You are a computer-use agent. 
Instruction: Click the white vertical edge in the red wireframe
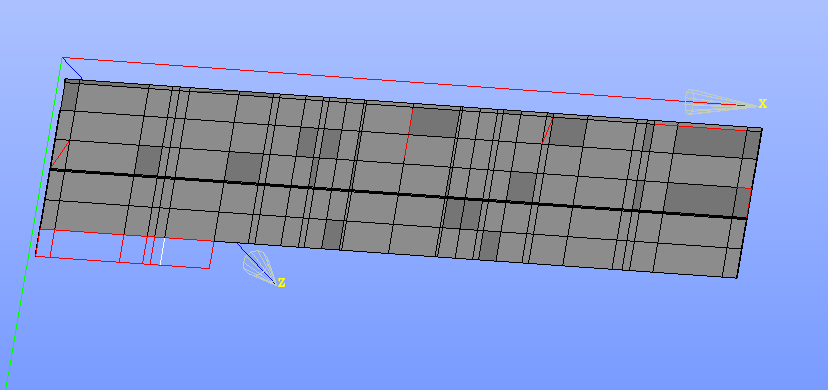point(162,252)
